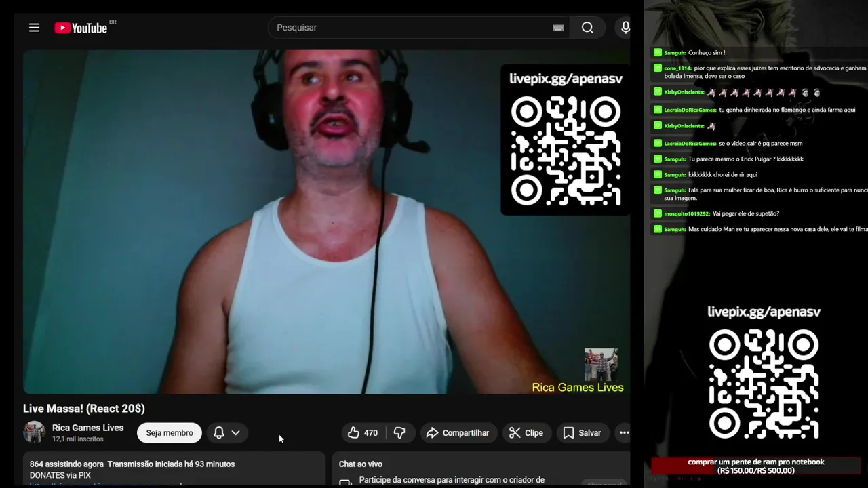
Task: Open the notification bell for channel
Action: click(219, 433)
